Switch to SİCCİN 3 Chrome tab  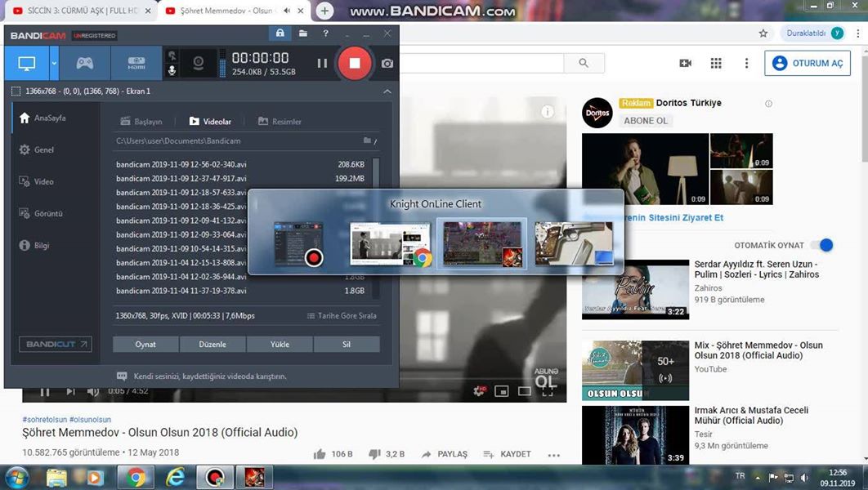tap(82, 11)
